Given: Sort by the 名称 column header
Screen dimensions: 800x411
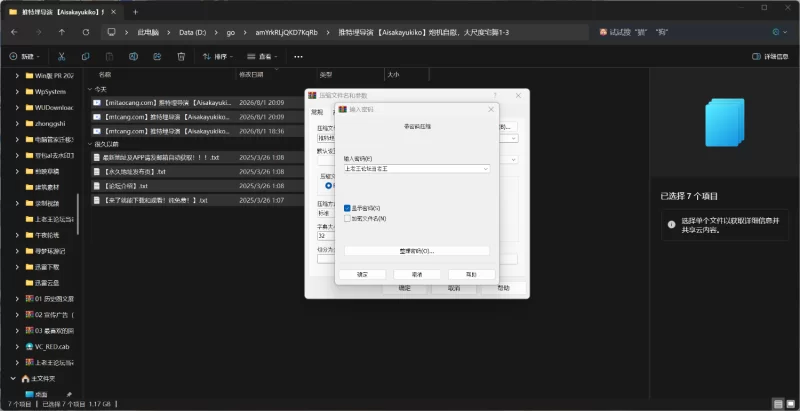Looking at the screenshot, I should click(105, 74).
